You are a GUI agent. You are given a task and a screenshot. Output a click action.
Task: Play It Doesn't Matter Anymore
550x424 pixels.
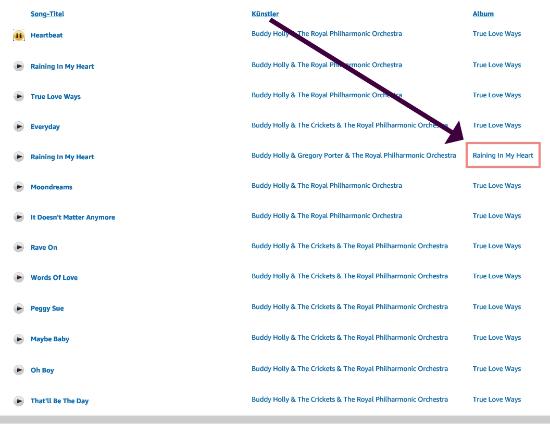(x=19, y=217)
